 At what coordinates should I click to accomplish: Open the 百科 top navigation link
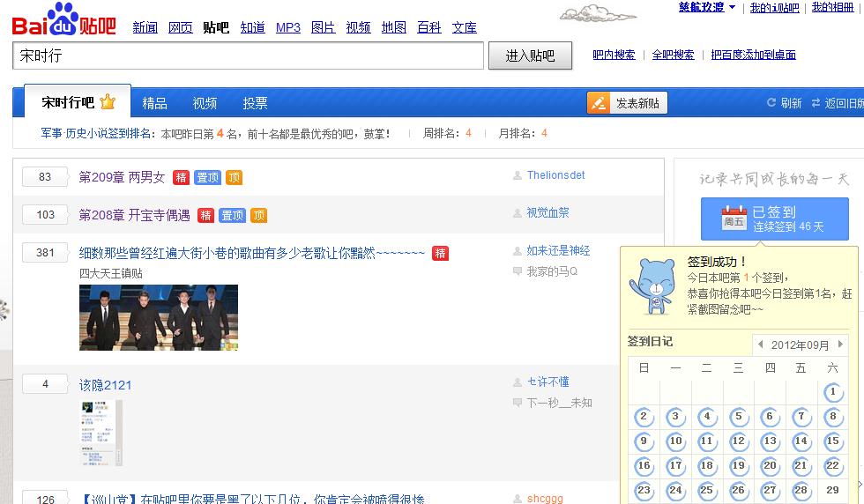[428, 27]
